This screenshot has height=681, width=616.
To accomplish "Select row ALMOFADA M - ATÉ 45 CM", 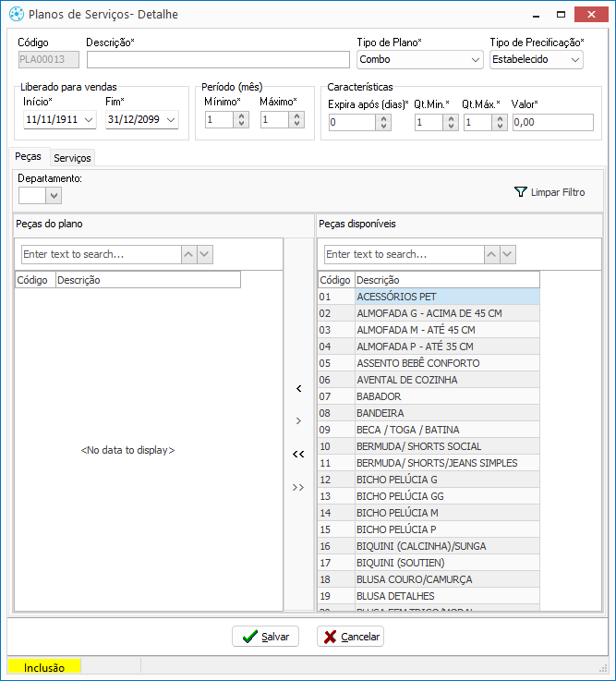I will click(429, 330).
